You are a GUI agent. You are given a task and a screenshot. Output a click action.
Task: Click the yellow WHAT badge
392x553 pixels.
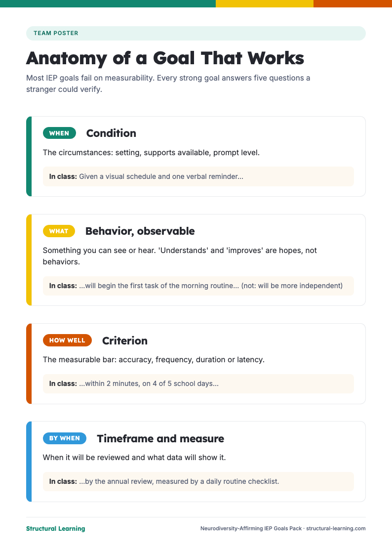click(59, 231)
